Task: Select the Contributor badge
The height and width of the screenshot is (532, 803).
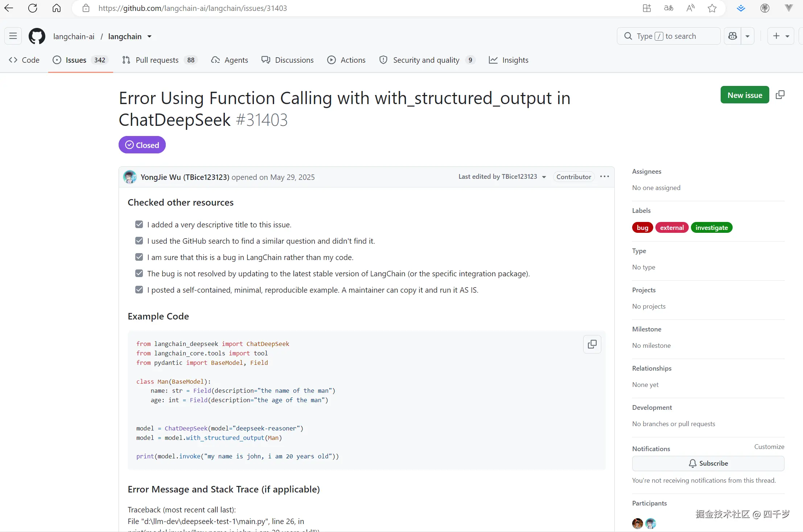Action: point(574,177)
